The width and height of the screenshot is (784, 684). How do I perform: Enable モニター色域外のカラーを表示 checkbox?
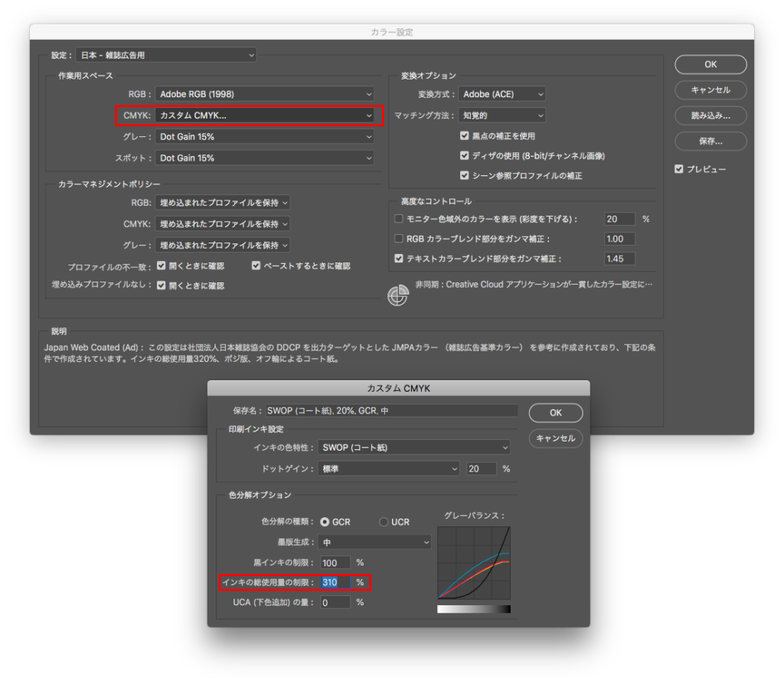(x=398, y=218)
